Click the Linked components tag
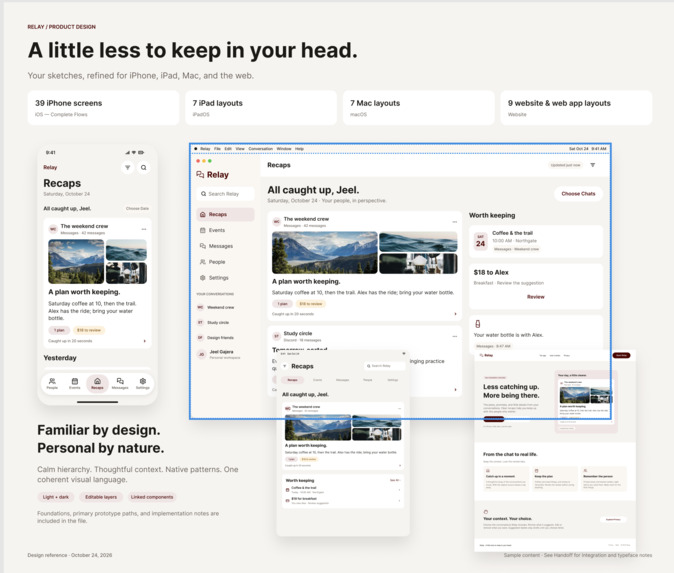The width and height of the screenshot is (674, 573). pos(152,497)
